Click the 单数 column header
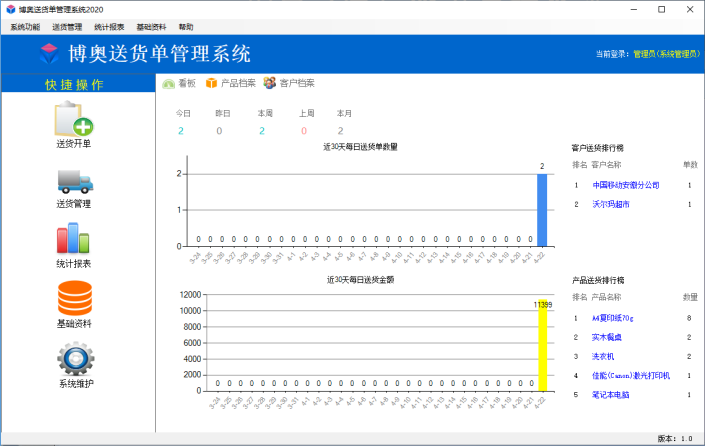The width and height of the screenshot is (705, 446). [x=690, y=165]
